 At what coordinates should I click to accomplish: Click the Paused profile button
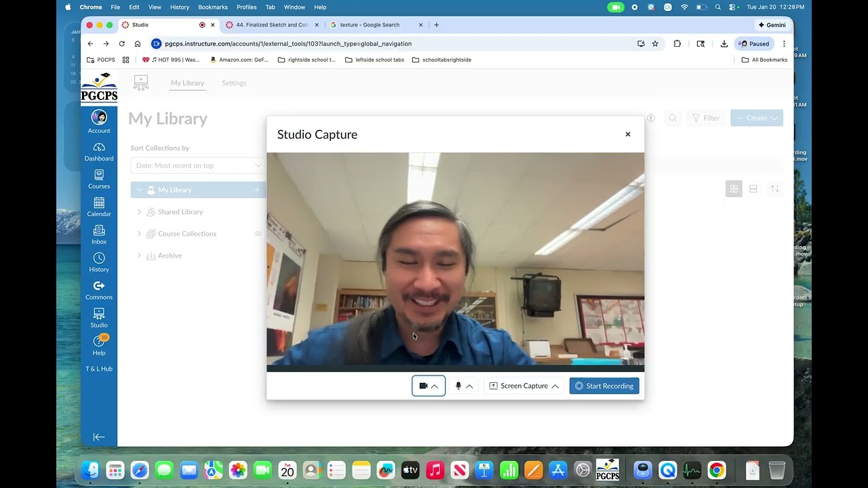(x=755, y=43)
